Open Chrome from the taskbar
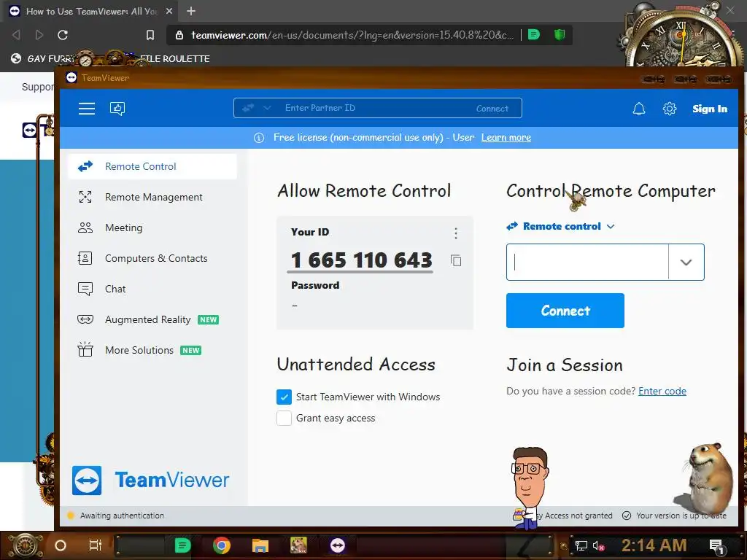 coord(222,545)
